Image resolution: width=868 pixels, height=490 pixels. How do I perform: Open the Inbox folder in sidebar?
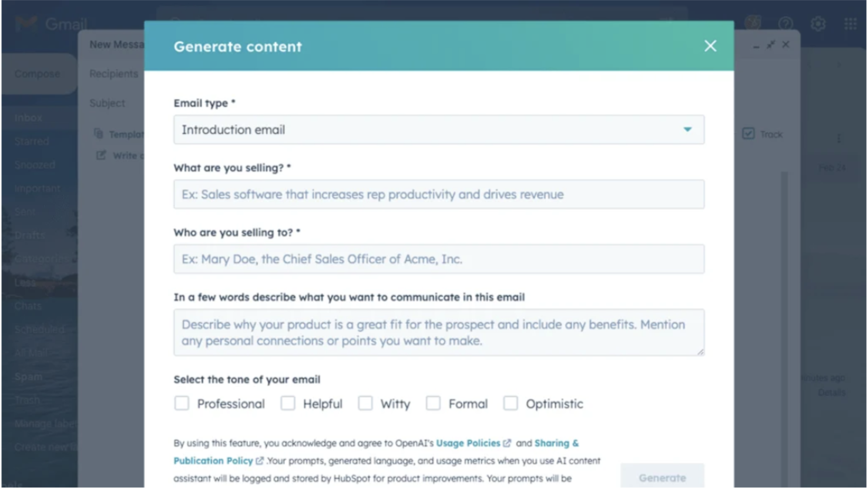(28, 118)
